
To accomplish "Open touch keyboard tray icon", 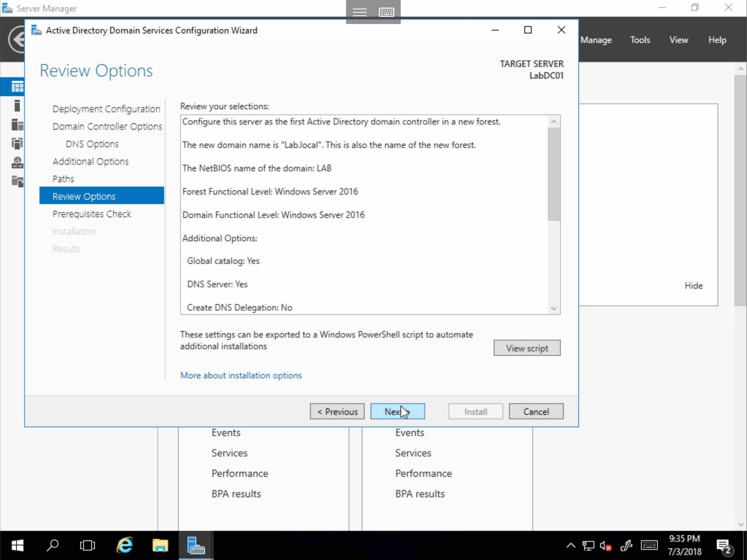I will click(x=649, y=545).
